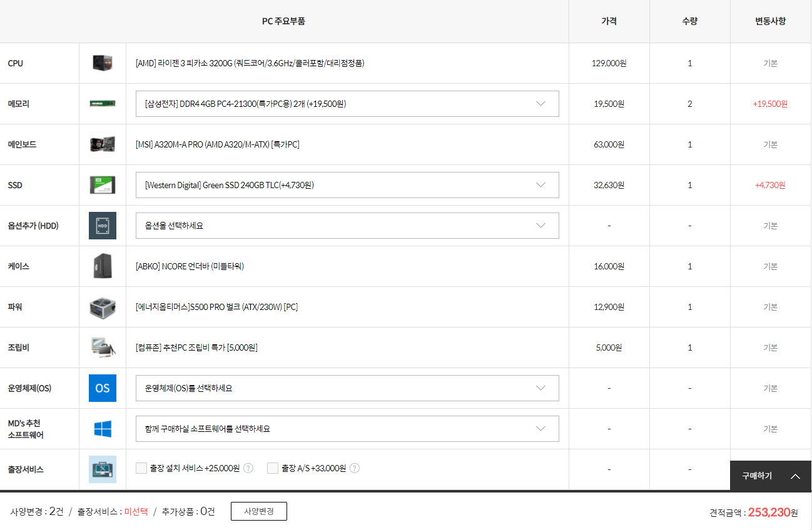Click the MD's 추천 소프트웨어 row label

[x=26, y=429]
